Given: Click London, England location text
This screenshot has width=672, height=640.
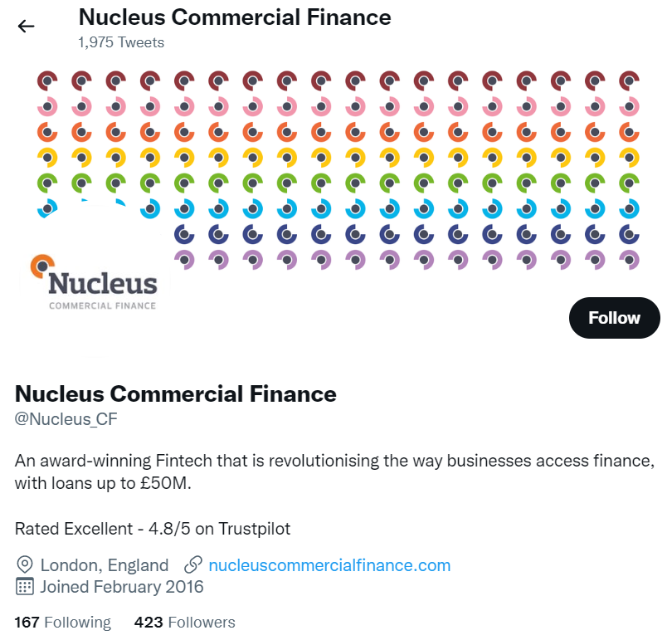Looking at the screenshot, I should tap(102, 564).
